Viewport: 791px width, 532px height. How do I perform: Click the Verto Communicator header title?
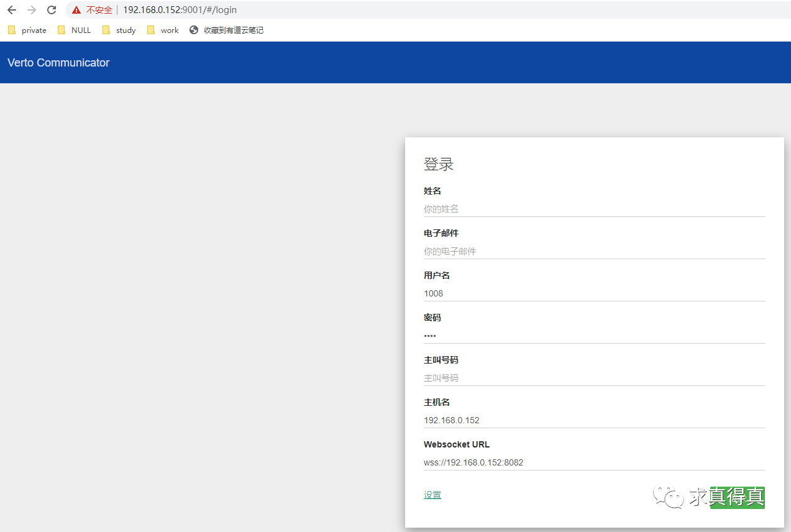coord(58,63)
